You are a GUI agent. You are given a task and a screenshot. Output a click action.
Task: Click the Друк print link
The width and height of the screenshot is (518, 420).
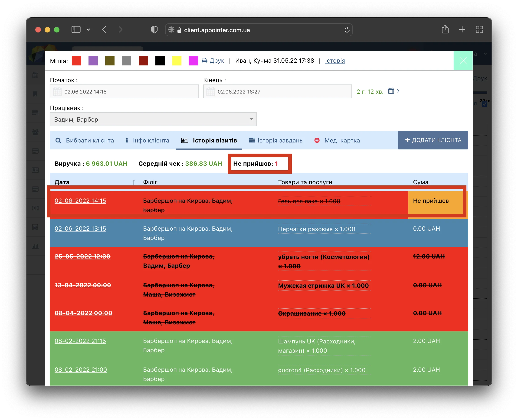tap(213, 61)
